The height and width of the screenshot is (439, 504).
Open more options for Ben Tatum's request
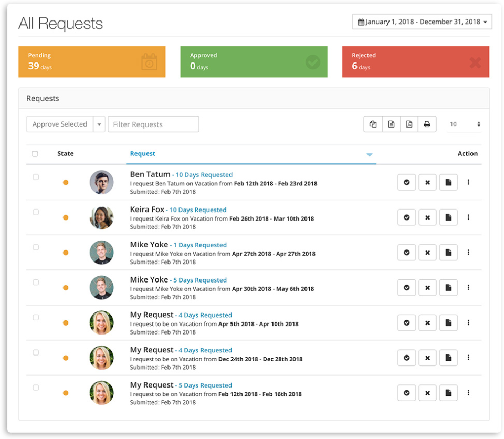pos(468,182)
